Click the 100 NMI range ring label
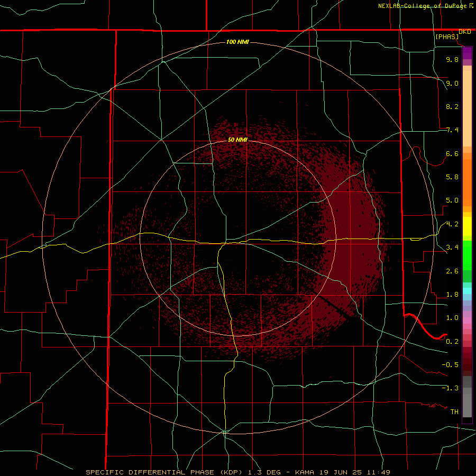Image resolution: width=476 pixels, height=476 pixels. point(237,42)
